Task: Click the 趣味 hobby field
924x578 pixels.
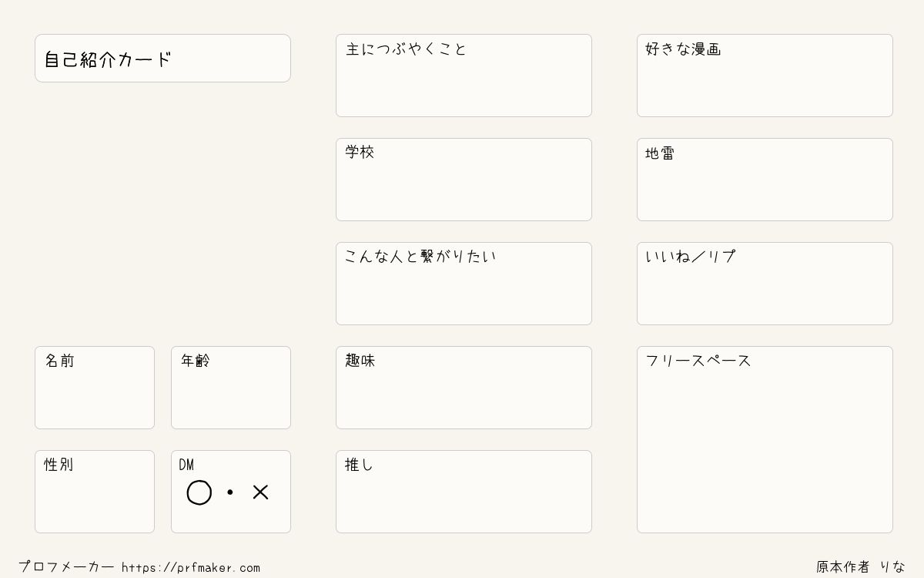Action: 464,388
